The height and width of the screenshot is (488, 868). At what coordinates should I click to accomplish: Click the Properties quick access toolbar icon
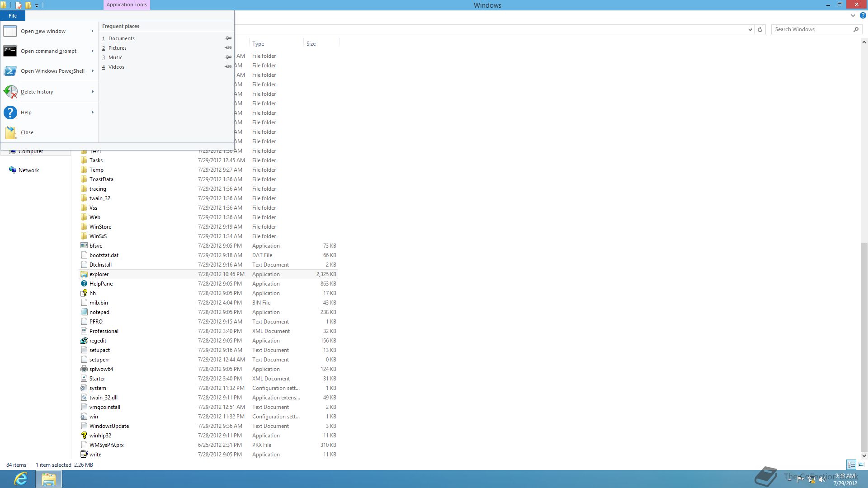pos(19,5)
